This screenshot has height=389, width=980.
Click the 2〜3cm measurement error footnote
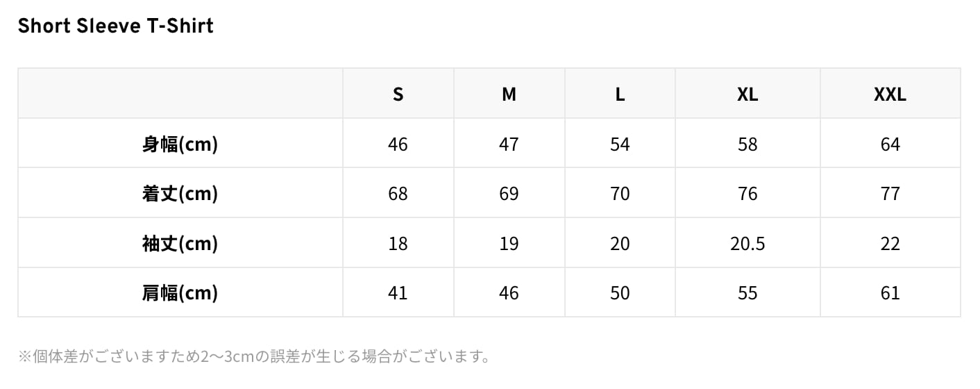pyautogui.click(x=254, y=357)
